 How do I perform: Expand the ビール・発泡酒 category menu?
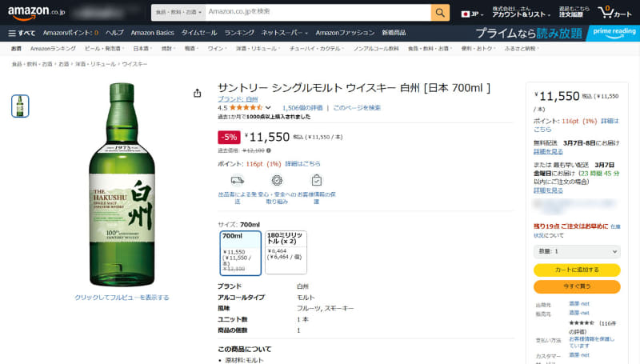tap(104, 49)
